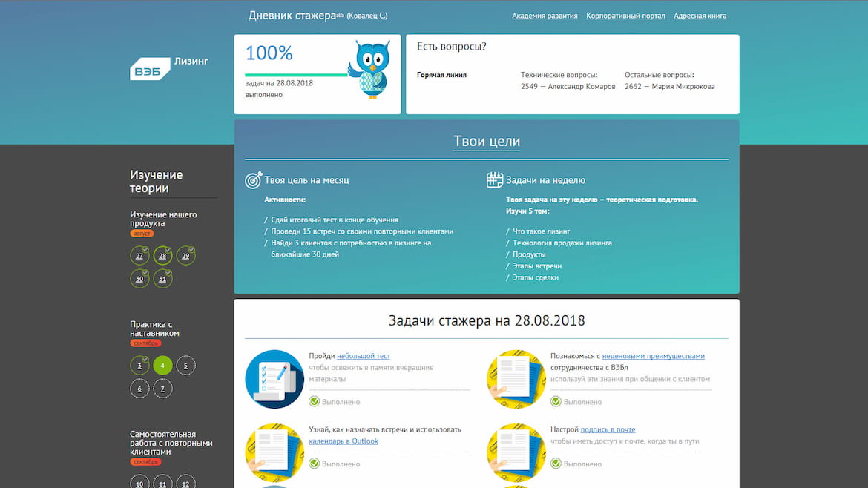Open the Адресная книга link
This screenshot has width=868, height=488.
pyautogui.click(x=700, y=16)
